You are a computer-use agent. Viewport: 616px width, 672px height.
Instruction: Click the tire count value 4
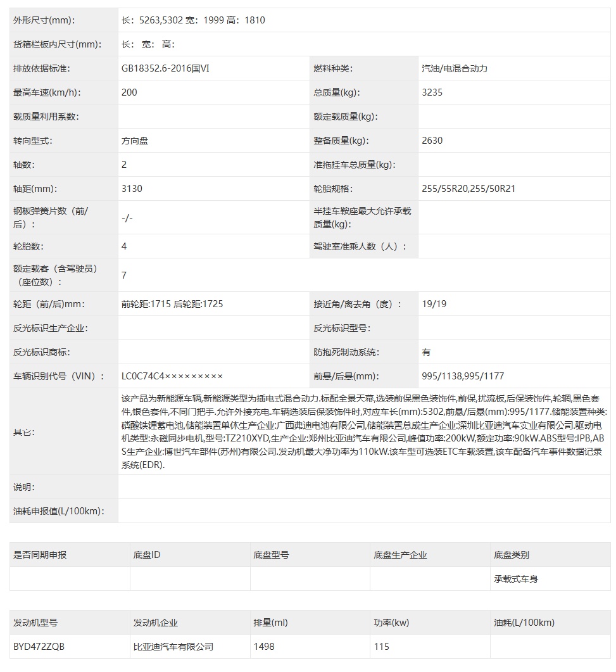pyautogui.click(x=124, y=246)
